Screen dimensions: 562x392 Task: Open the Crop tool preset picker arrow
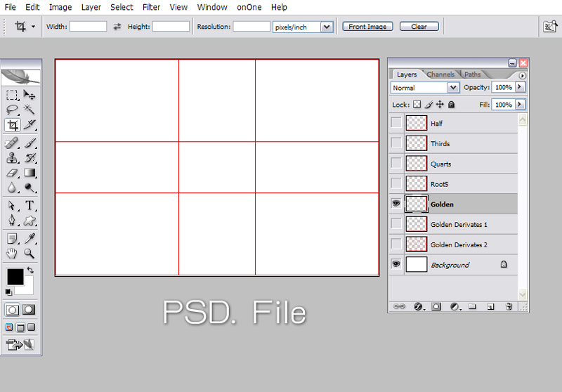tap(33, 27)
